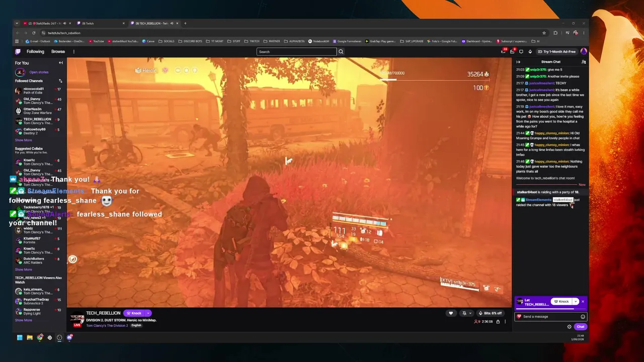Open dropdown arrow beside Knock under video

[x=148, y=313]
